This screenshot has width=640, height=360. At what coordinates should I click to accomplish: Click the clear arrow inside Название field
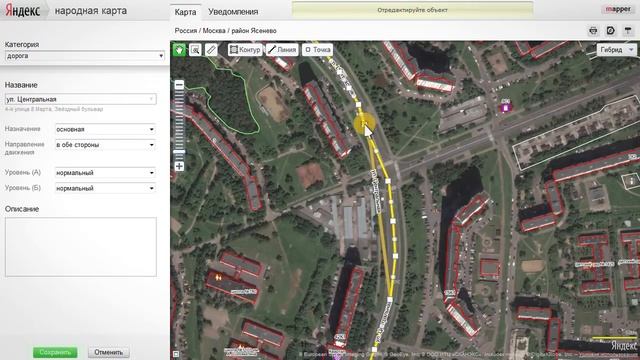(151, 99)
